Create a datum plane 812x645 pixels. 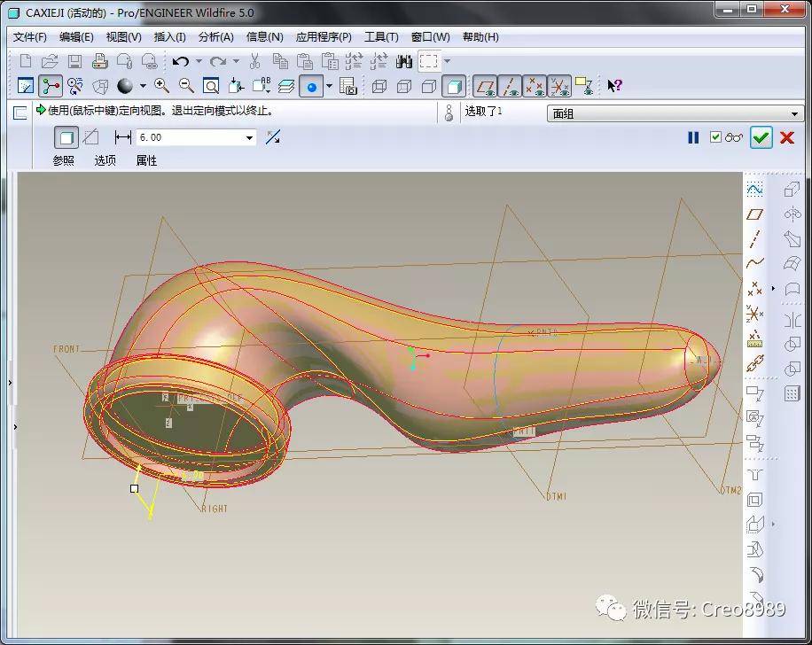pos(755,214)
